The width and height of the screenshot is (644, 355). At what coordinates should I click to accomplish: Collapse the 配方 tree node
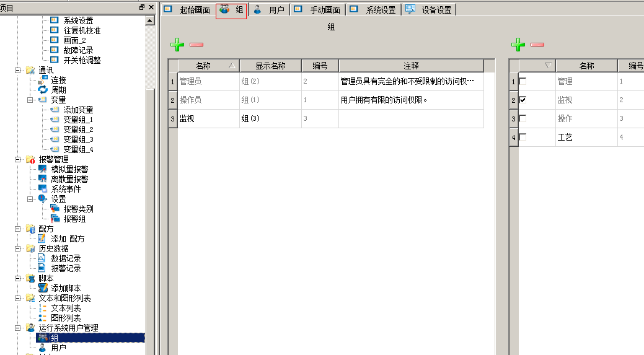[x=17, y=229]
